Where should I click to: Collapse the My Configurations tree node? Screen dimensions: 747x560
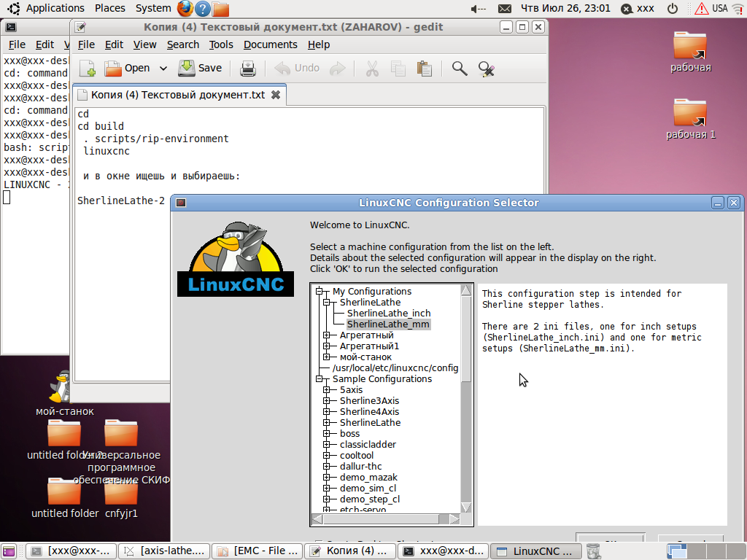tap(320, 291)
